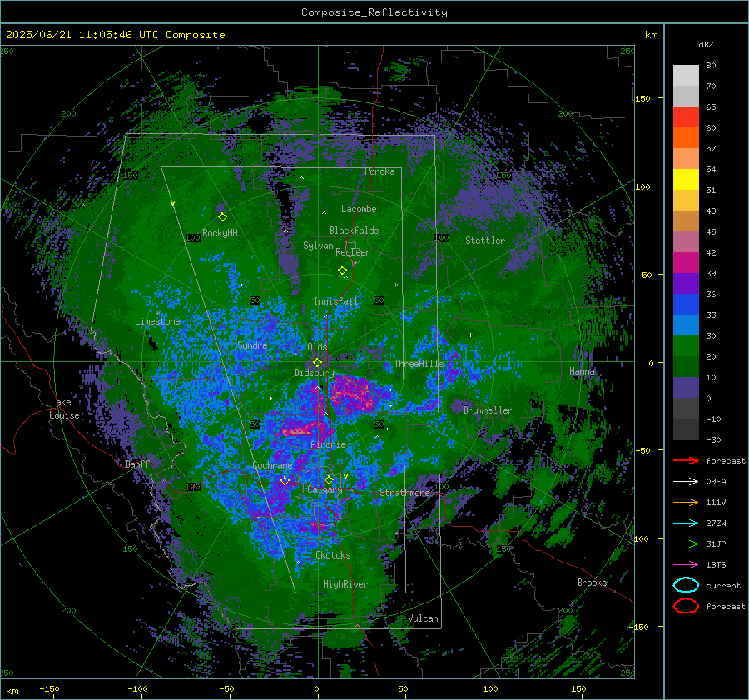Viewport: 749px width, 700px height.
Task: Click the HighRiver label
Action: (345, 584)
